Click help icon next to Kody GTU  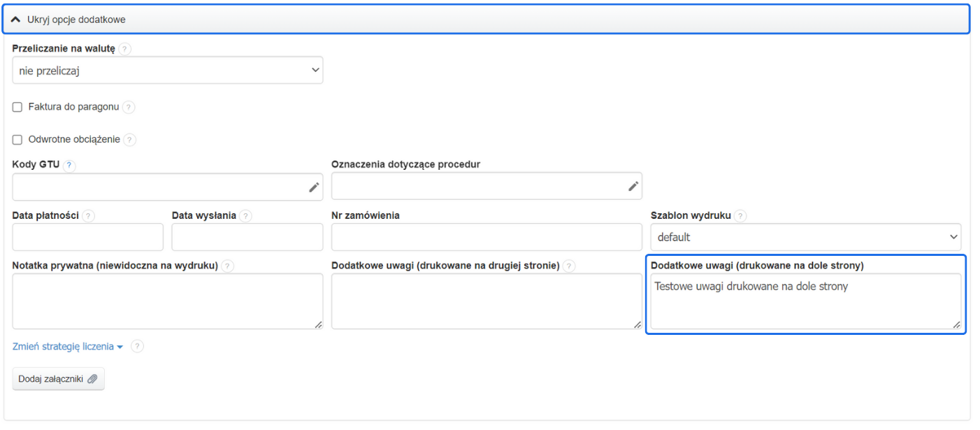pyautogui.click(x=69, y=165)
